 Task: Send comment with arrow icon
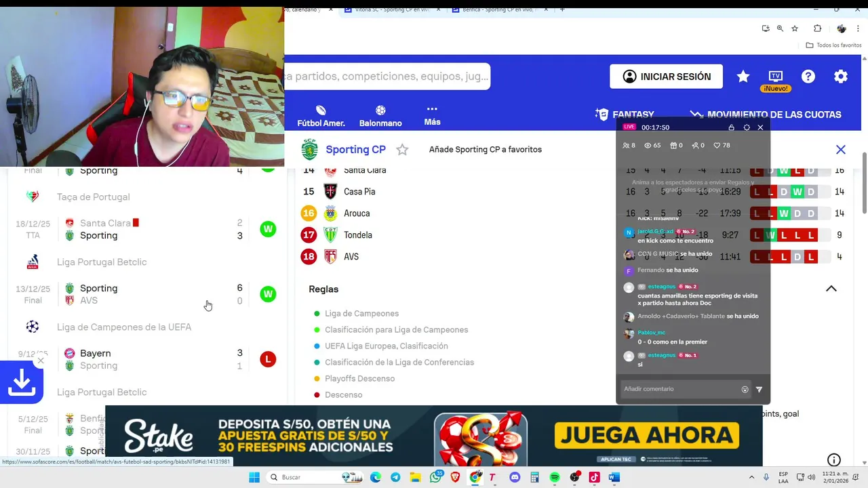pyautogui.click(x=759, y=390)
